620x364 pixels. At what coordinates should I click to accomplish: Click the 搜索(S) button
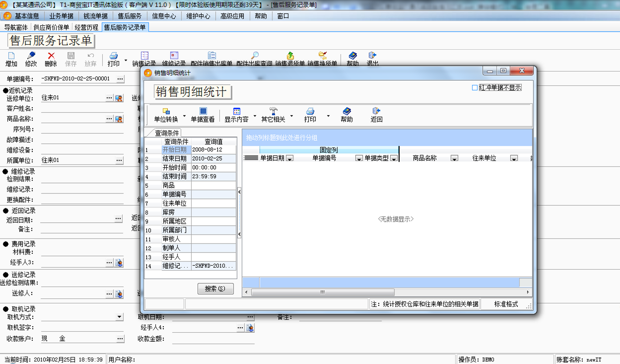click(215, 289)
